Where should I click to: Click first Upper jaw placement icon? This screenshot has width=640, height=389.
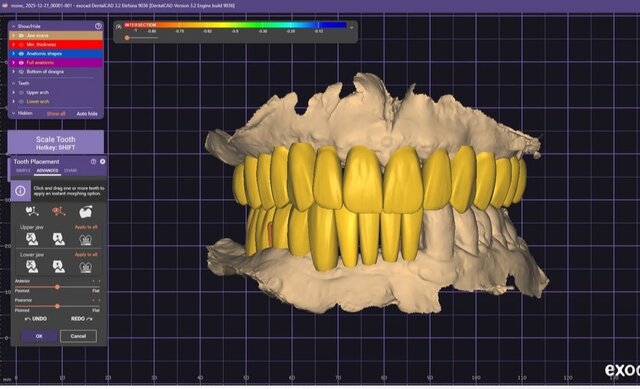click(32, 239)
